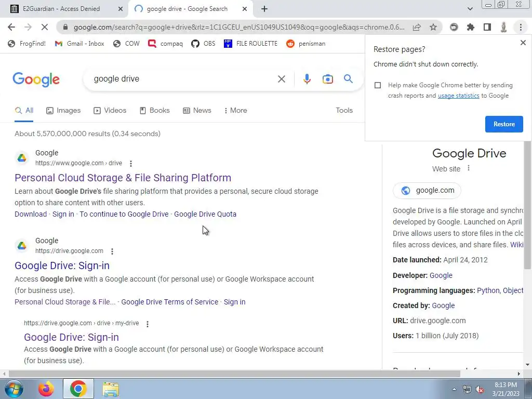Viewport: 532px width, 399px height.
Task: Show hidden system tray icons
Action: (454, 390)
